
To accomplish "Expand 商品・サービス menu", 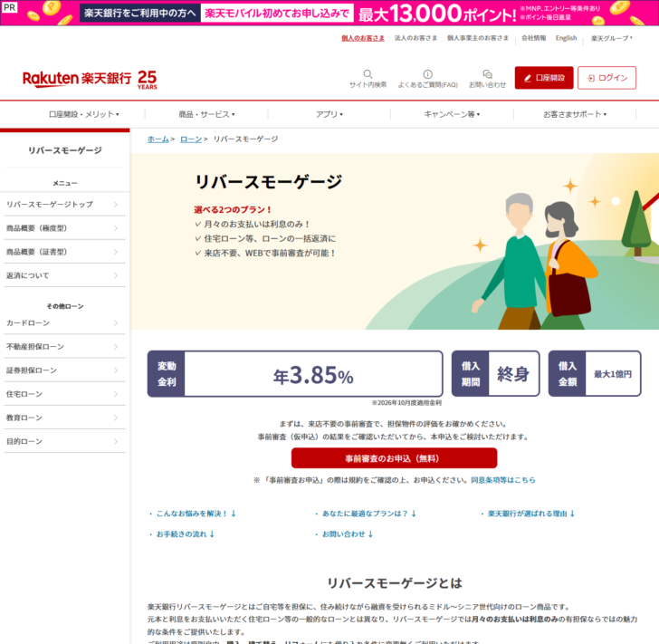I will 206,114.
